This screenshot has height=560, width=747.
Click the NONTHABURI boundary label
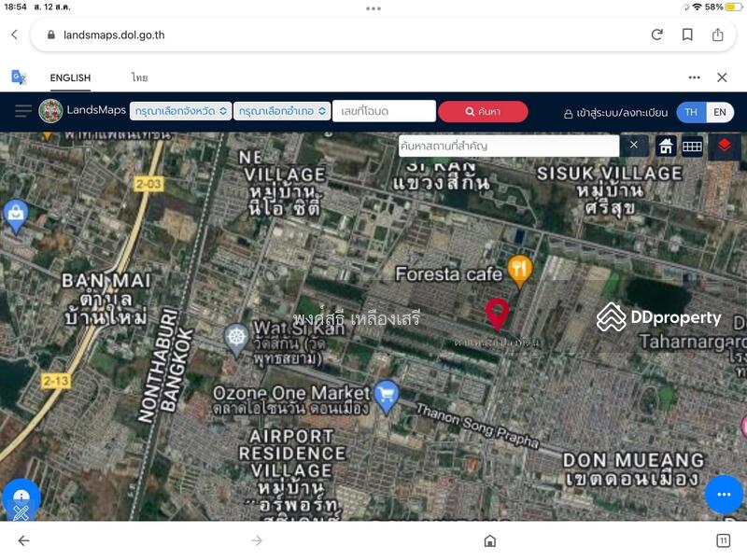click(158, 365)
